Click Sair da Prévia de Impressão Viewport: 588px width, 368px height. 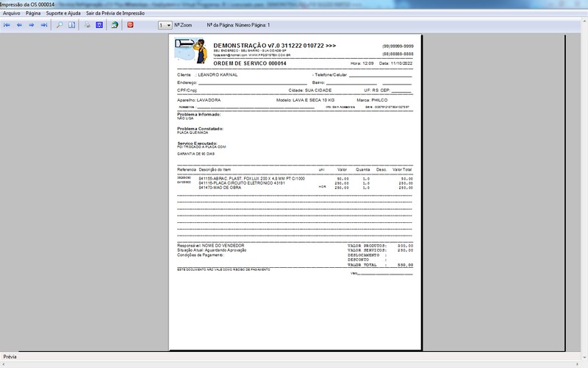point(115,13)
